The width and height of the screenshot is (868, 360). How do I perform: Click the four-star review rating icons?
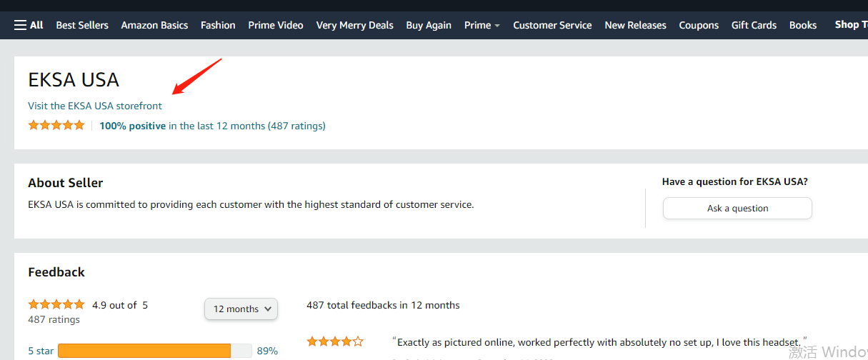coord(335,341)
